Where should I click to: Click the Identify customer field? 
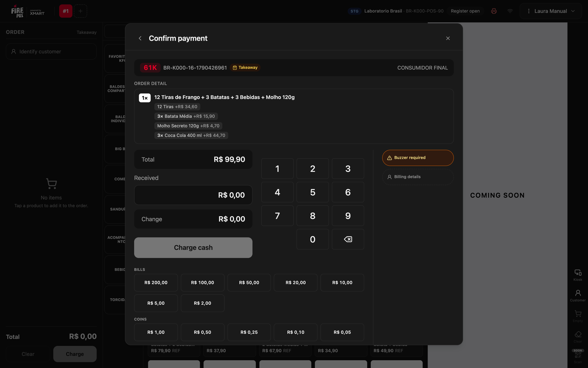point(51,52)
